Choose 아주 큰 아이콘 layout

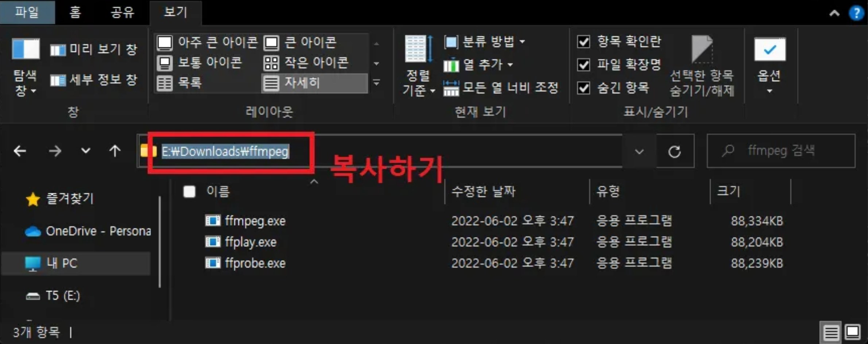coord(207,42)
